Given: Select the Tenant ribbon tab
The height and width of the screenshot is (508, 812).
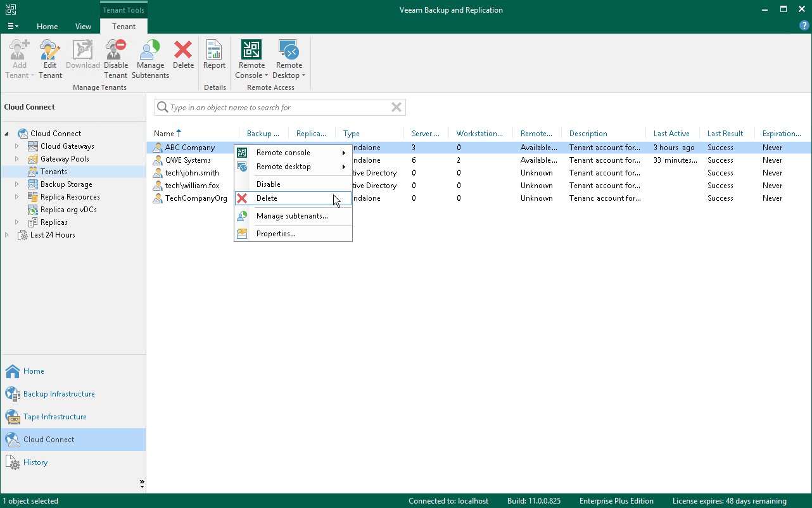Looking at the screenshot, I should tap(124, 27).
